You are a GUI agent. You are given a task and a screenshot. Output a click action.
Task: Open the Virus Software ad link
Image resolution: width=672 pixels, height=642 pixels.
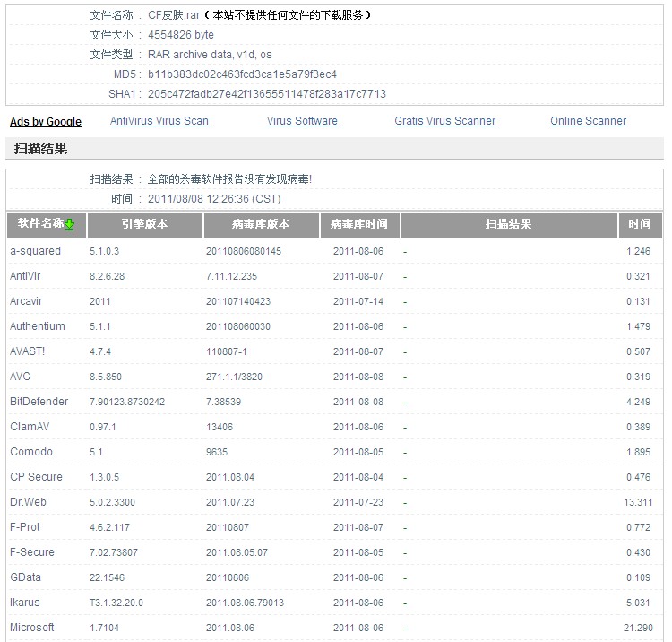[302, 121]
